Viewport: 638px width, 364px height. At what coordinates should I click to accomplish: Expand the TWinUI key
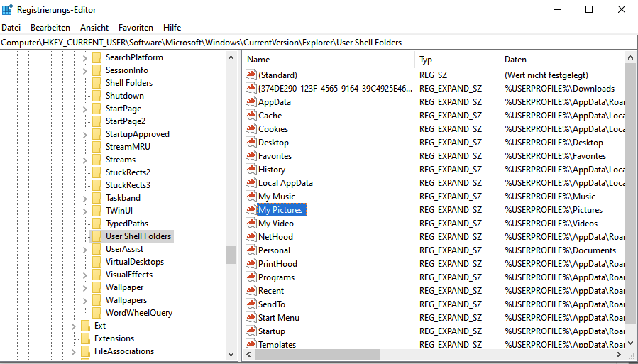point(84,211)
